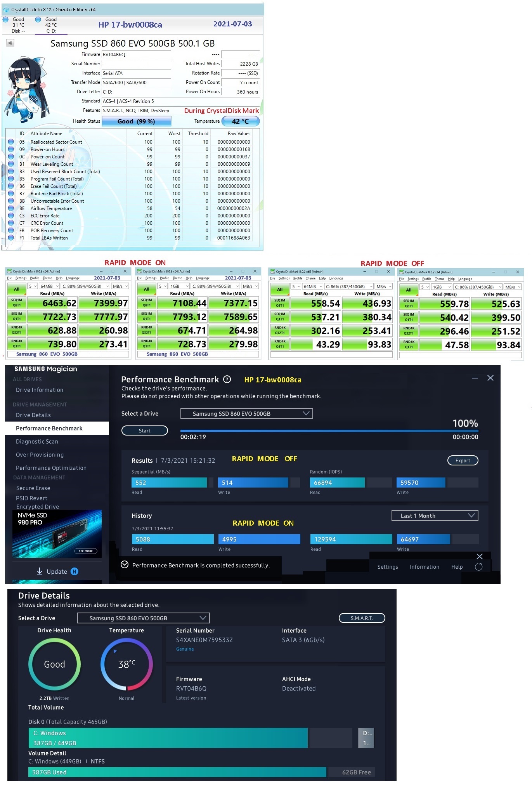Click the 38°C temperature gauge in Drive Details
Image resolution: width=532 pixels, height=788 pixels.
(x=127, y=664)
